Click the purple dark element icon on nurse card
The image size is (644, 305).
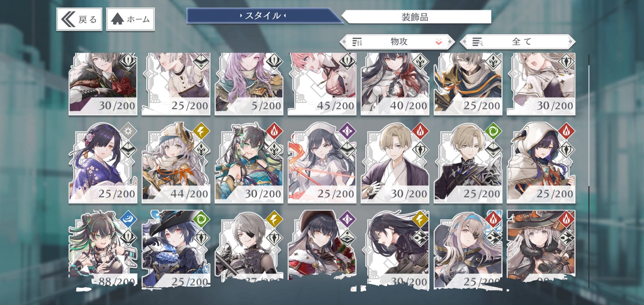coord(347,131)
